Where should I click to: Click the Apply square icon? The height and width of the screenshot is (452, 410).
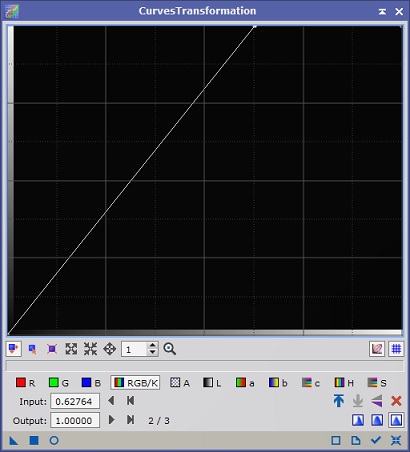[34, 441]
